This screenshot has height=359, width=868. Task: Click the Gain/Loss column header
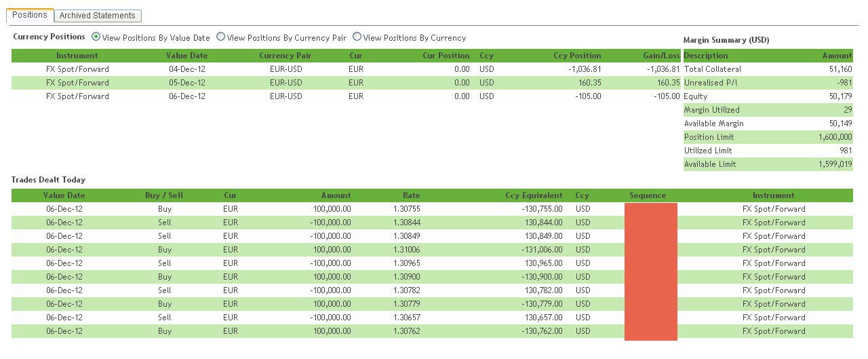click(660, 56)
